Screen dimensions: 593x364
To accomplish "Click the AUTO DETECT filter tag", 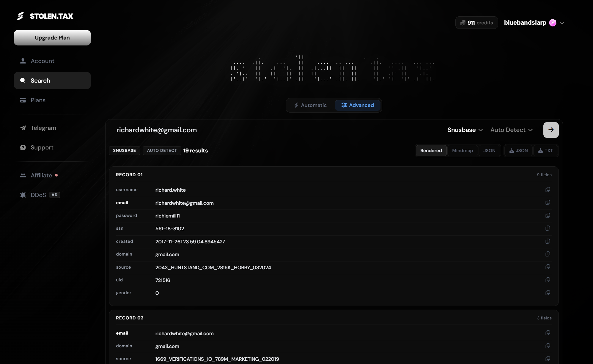I will click(x=162, y=151).
